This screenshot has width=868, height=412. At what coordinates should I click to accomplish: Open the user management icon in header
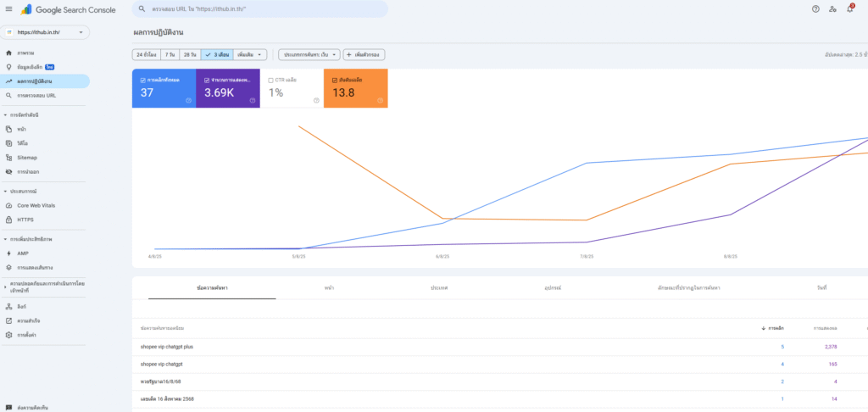(x=832, y=8)
